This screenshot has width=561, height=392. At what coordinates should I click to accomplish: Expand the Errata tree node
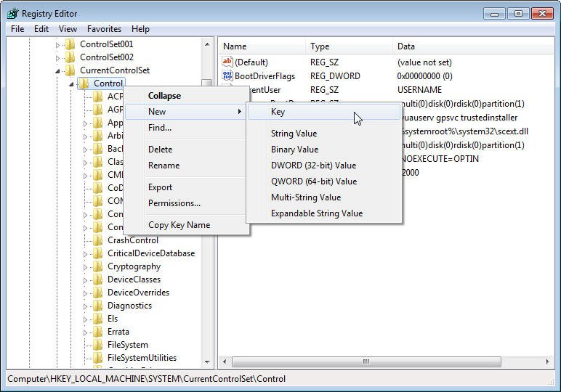(x=85, y=332)
